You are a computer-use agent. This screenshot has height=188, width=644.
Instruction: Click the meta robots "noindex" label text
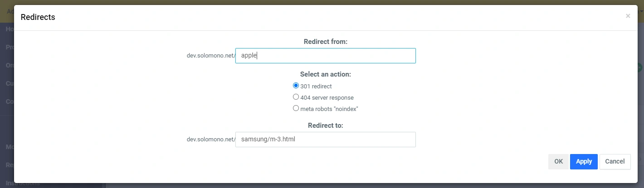click(x=330, y=109)
